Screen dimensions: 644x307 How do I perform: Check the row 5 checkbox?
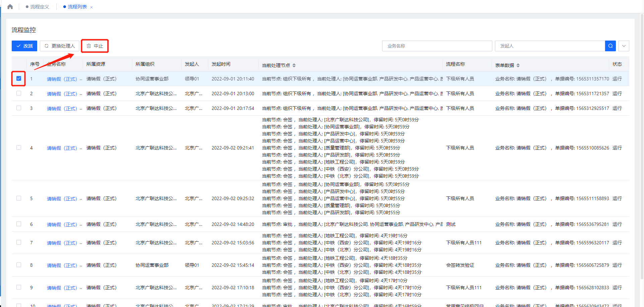click(x=19, y=198)
